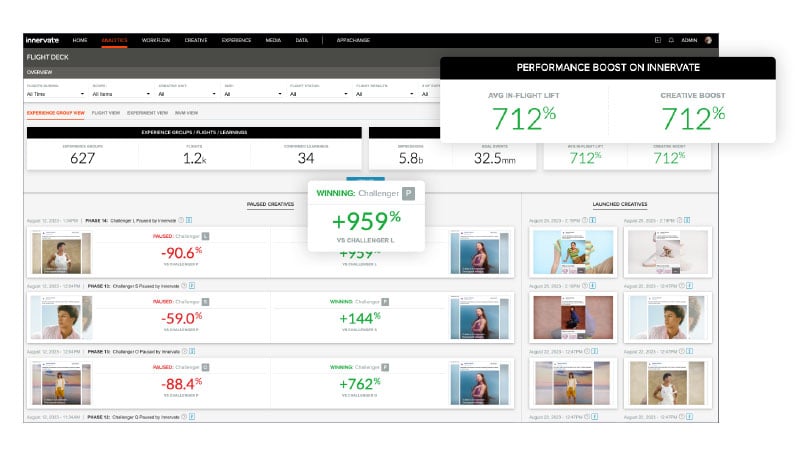Click the Innervate logo in the navbar

pyautogui.click(x=44, y=40)
